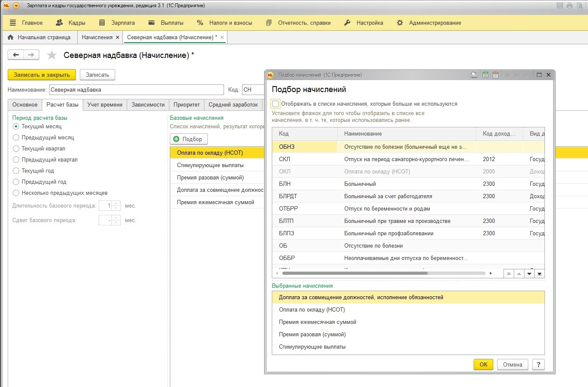This screenshot has width=588, height=387.
Task: Switch to the Начисления tab
Action: tap(97, 38)
